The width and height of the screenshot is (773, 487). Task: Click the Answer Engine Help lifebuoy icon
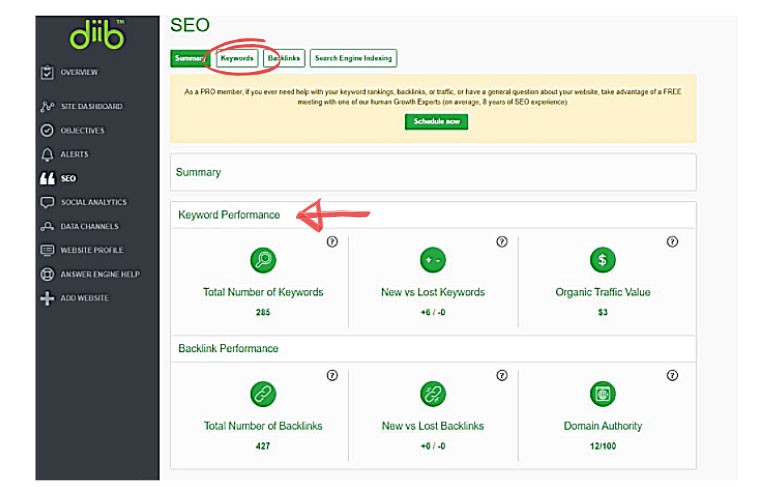pyautogui.click(x=47, y=274)
